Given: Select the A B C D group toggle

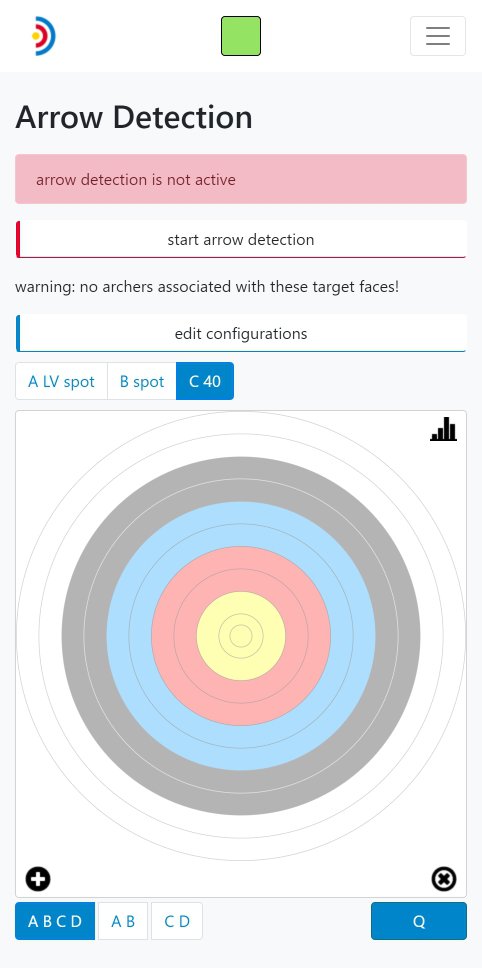Looking at the screenshot, I should [55, 921].
